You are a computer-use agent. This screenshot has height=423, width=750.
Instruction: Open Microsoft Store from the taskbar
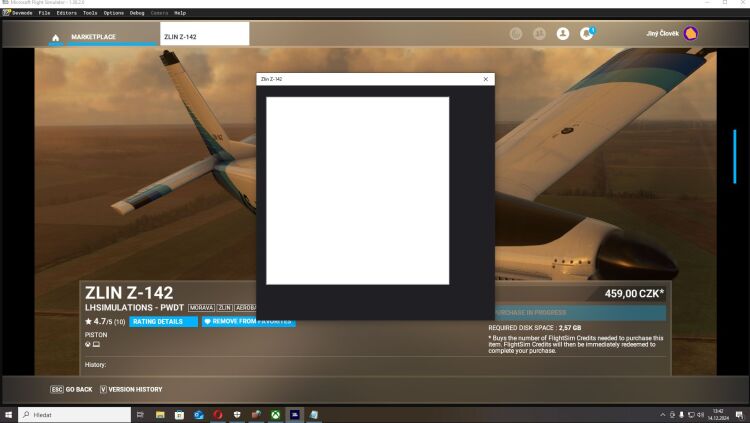click(x=179, y=415)
